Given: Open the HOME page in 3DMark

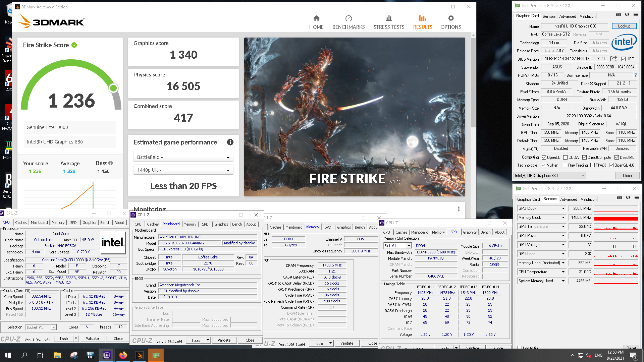Looking at the screenshot, I should pos(316,22).
